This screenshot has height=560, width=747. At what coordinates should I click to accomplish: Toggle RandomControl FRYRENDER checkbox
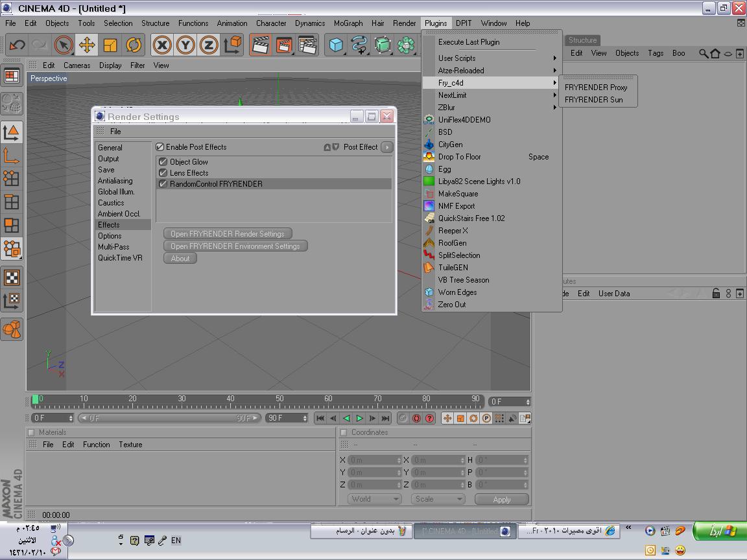[x=163, y=184]
